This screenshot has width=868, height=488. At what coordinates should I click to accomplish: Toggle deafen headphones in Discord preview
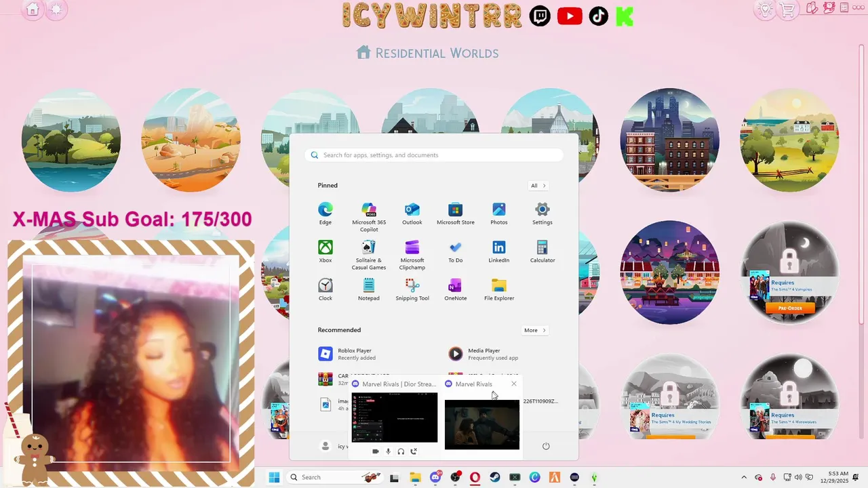(401, 451)
